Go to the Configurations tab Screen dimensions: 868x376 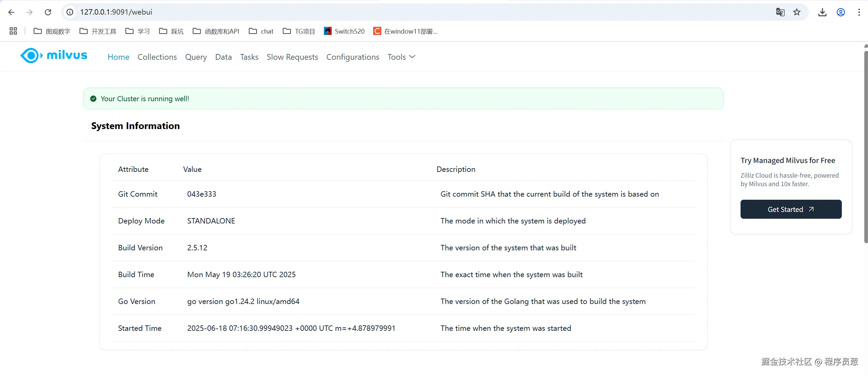(352, 57)
